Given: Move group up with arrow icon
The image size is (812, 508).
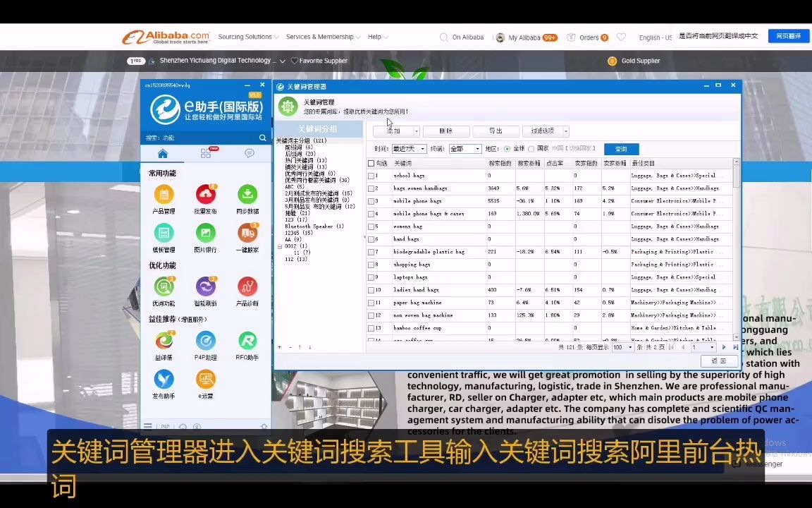Looking at the screenshot, I should pos(300,347).
